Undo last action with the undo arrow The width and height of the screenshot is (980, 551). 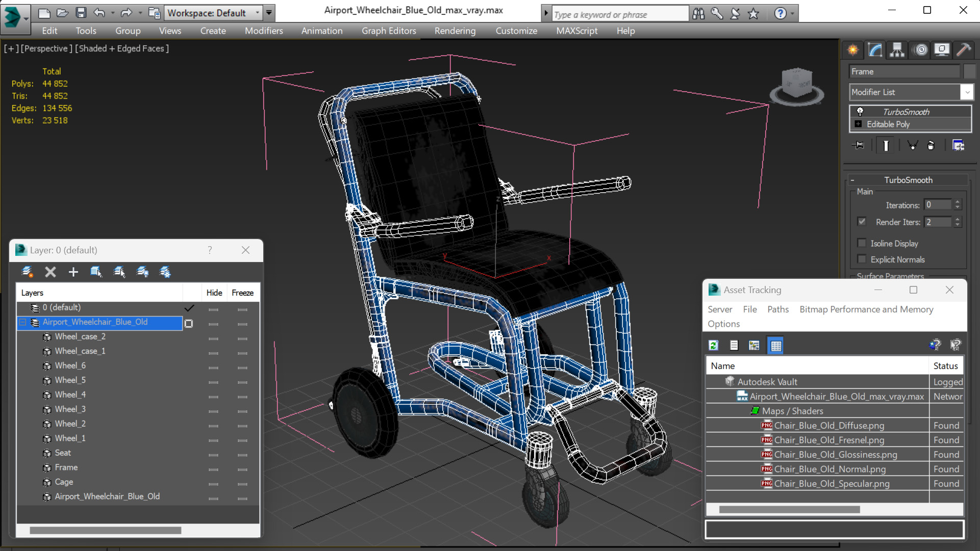click(99, 13)
